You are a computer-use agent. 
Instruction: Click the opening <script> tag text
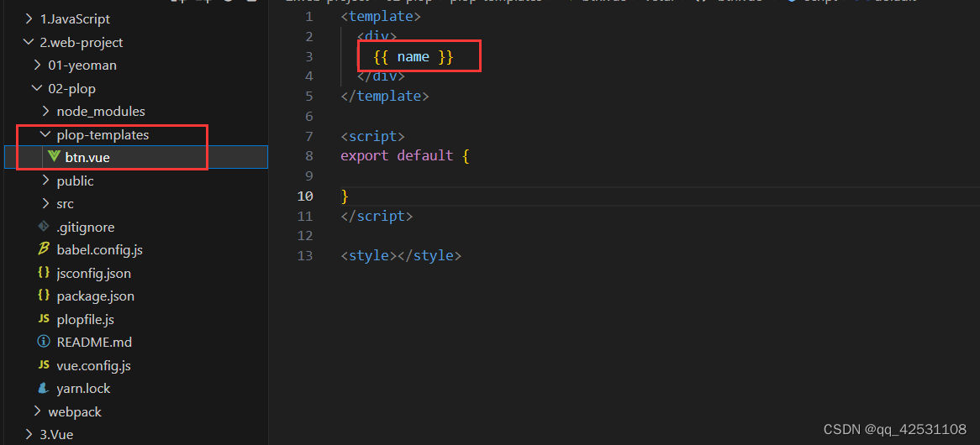point(373,136)
